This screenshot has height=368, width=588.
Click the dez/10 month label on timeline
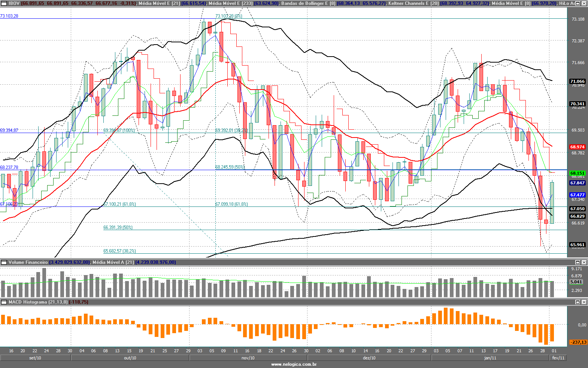tap(369, 358)
